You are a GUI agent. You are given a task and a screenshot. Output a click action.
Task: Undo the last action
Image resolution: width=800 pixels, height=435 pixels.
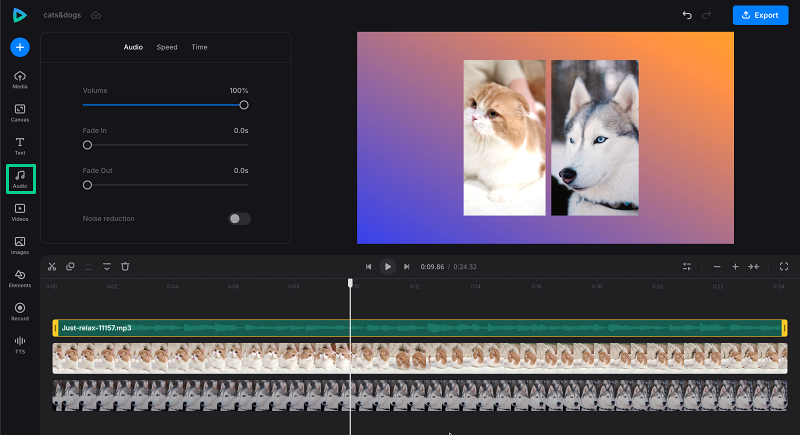click(687, 15)
